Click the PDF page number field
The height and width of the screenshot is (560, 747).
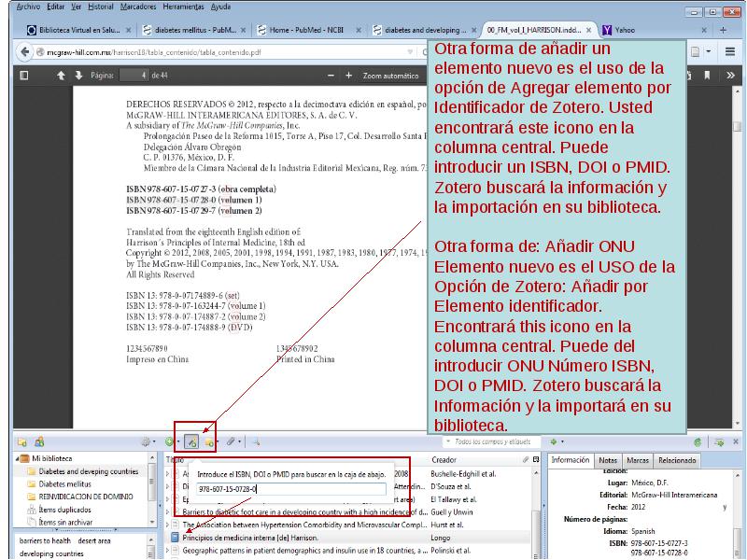coord(134,76)
